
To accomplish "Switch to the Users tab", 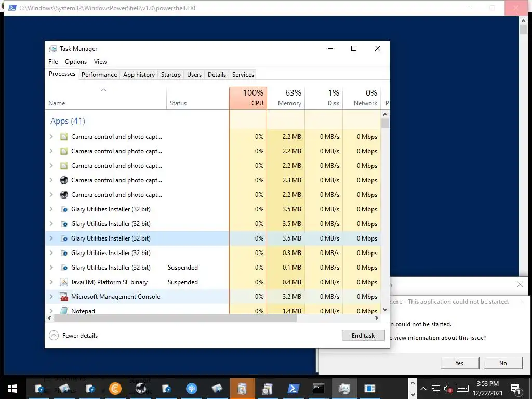I will point(194,75).
